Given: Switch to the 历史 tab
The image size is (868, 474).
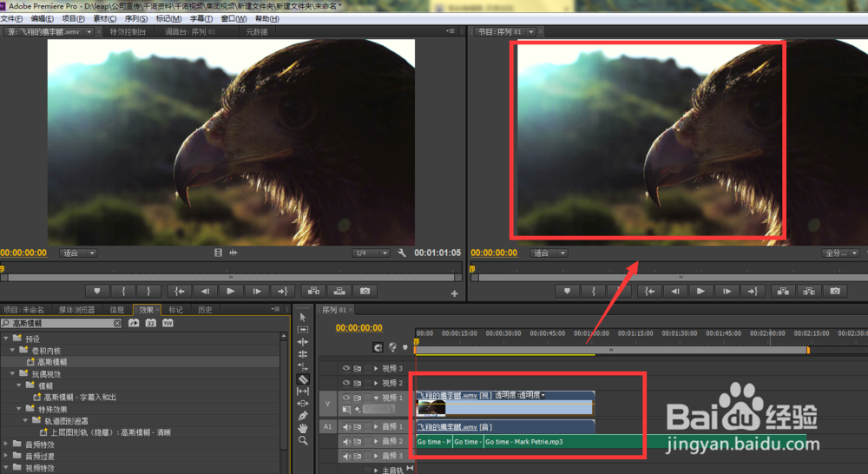Looking at the screenshot, I should (205, 310).
